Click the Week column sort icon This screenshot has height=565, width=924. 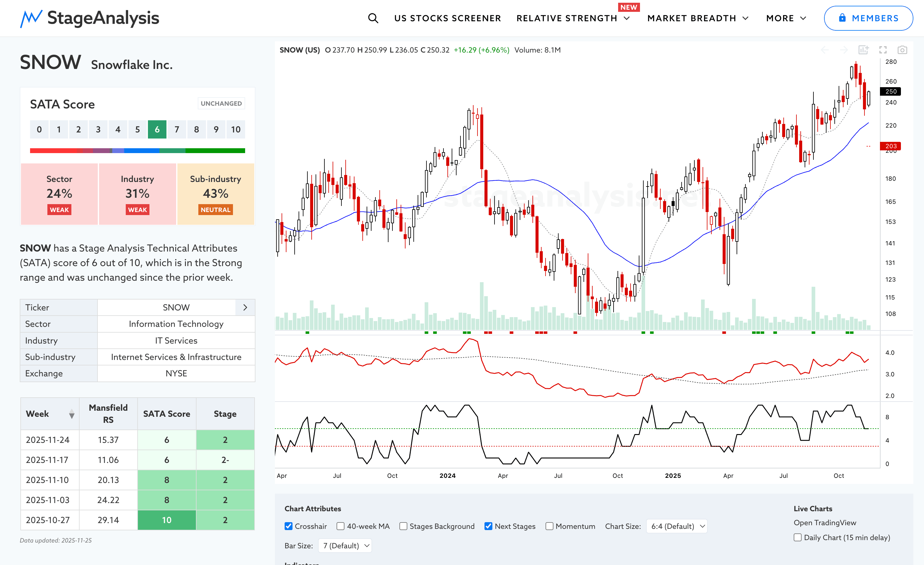pyautogui.click(x=72, y=414)
